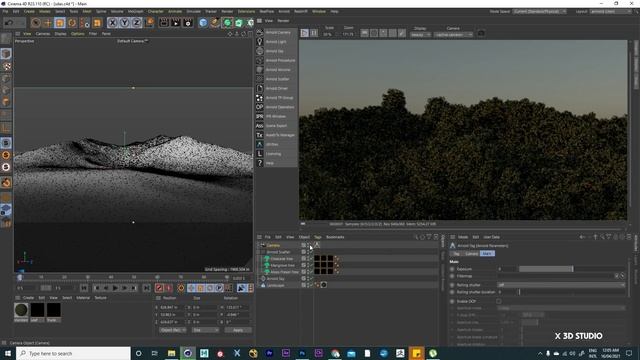Toggle Z axis lock
This screenshot has height=360, width=640.
[136, 23]
